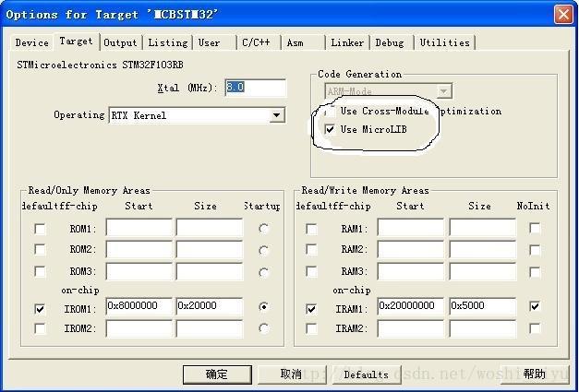Click the RAM2 Size field
The image size is (579, 392).
click(x=483, y=250)
